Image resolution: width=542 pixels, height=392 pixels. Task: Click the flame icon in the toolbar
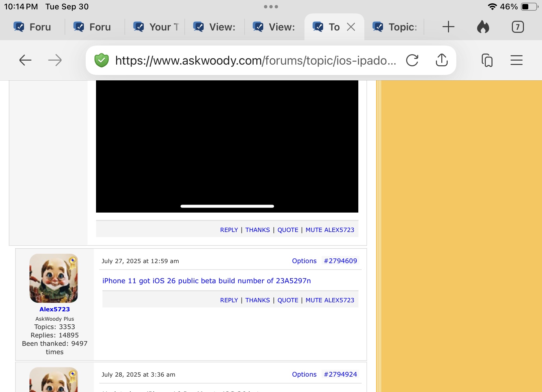click(x=483, y=27)
